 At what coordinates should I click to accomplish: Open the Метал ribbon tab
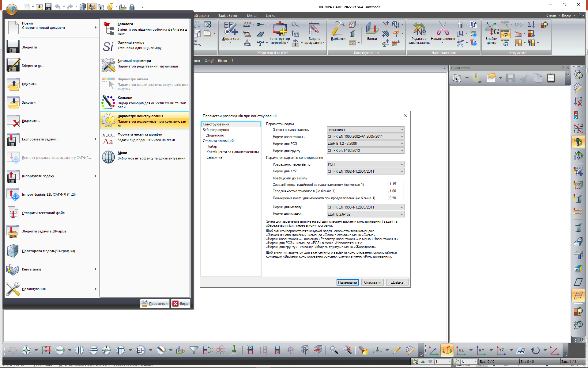point(252,16)
